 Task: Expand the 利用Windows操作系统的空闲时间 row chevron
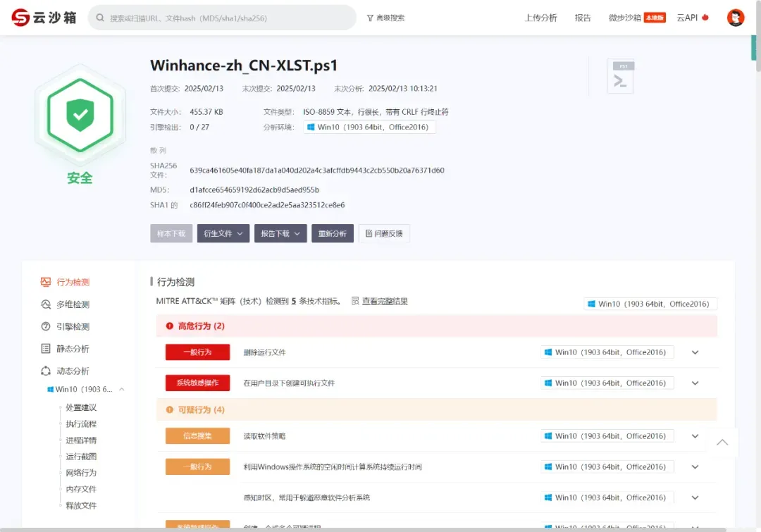[695, 467]
